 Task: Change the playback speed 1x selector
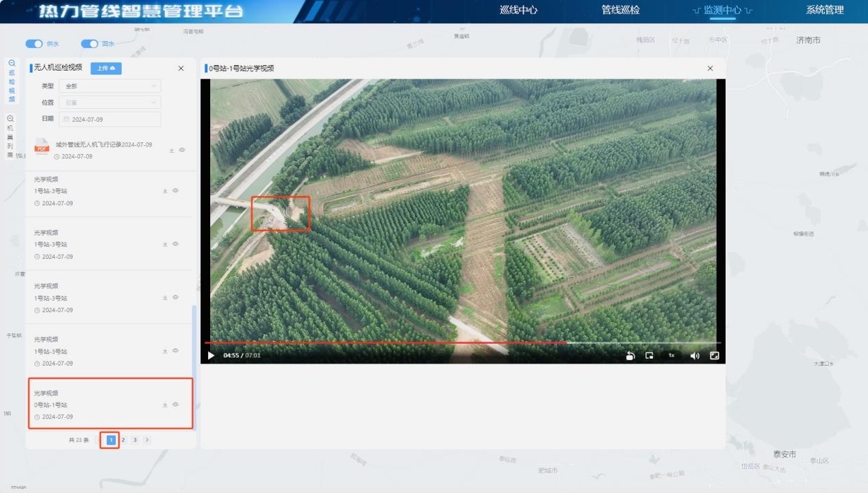(x=672, y=355)
